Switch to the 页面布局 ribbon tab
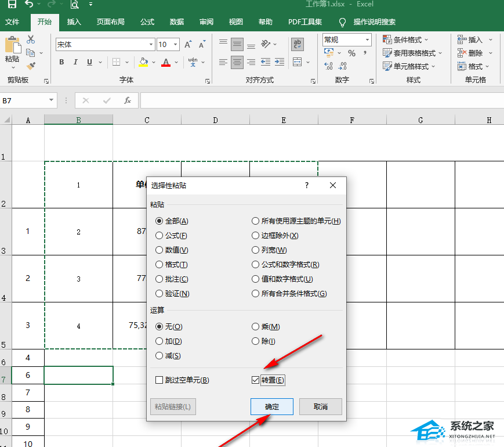The height and width of the screenshot is (447, 504). [x=110, y=22]
